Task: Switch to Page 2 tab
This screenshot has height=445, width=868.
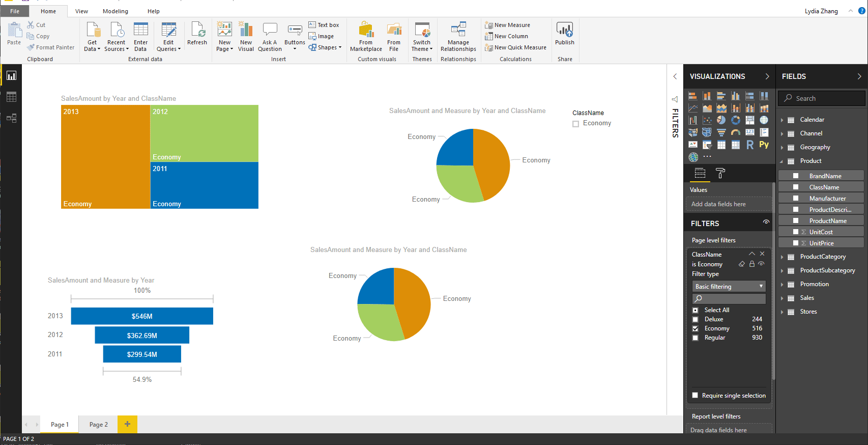Action: click(x=99, y=424)
